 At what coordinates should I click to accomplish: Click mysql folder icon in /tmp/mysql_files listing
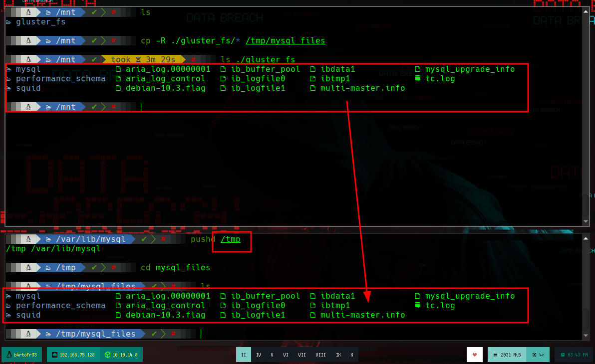[x=8, y=296]
